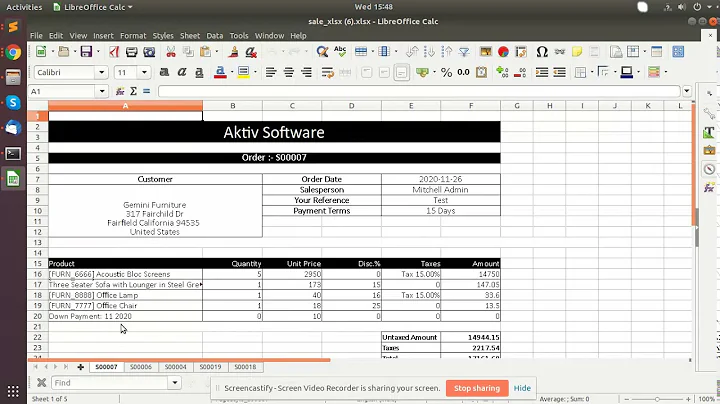Click Activities in top bar

coord(24,7)
